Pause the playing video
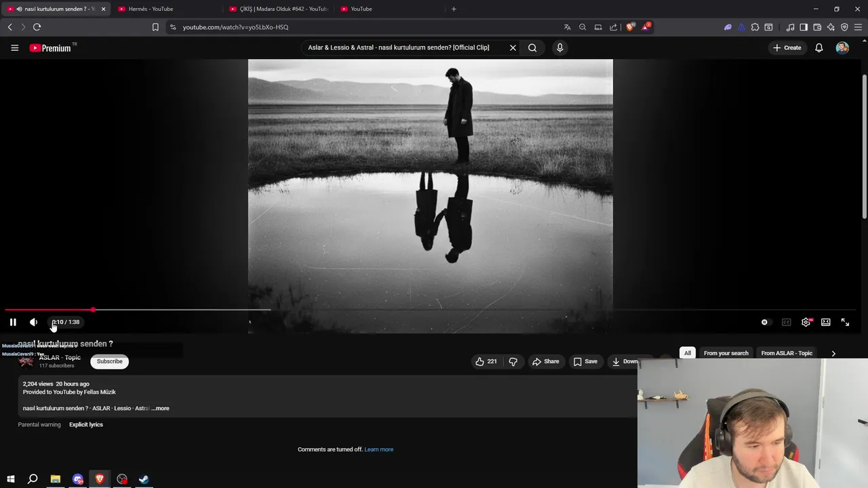Image resolution: width=868 pixels, height=488 pixels. click(x=13, y=322)
